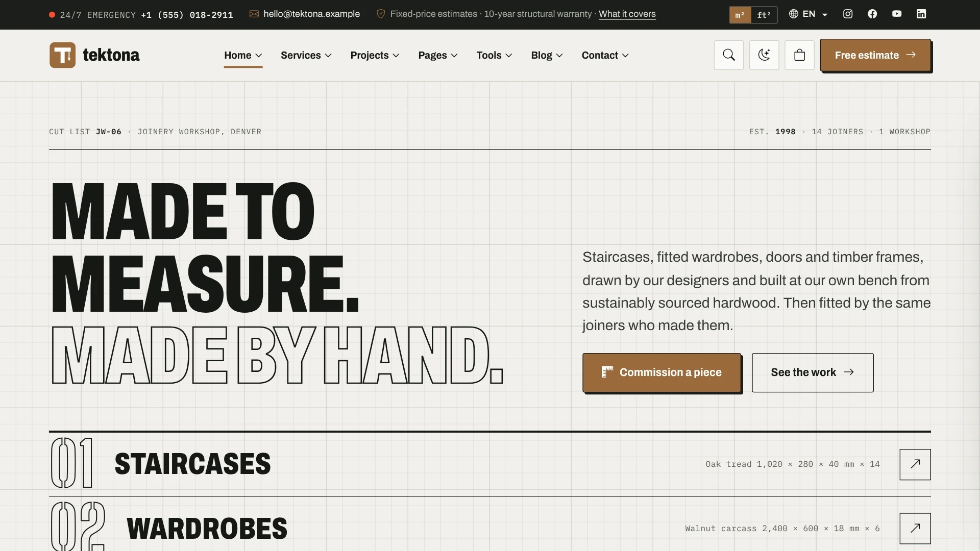
Task: Click the 1 WORKSHOP text
Action: [x=905, y=132]
